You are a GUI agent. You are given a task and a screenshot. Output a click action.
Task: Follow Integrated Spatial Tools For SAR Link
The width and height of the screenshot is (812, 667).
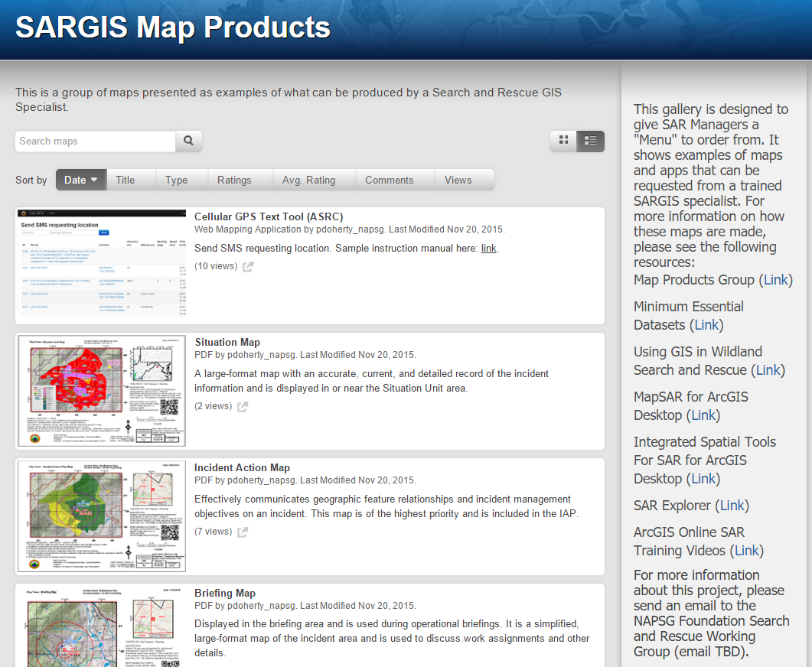[x=703, y=479]
